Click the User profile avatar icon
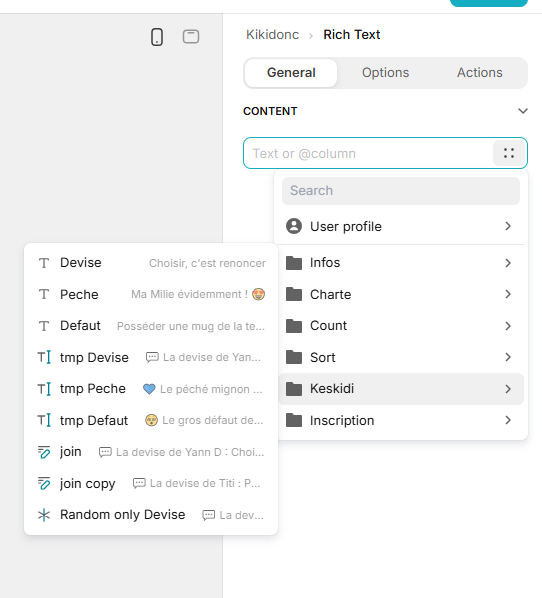Image resolution: width=542 pixels, height=598 pixels. [294, 226]
